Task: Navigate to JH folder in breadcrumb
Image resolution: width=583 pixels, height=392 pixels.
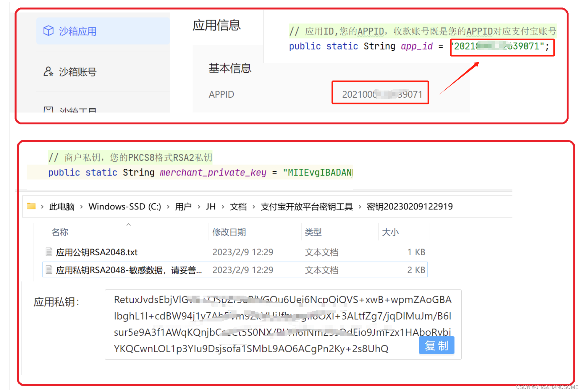Action: (x=211, y=206)
